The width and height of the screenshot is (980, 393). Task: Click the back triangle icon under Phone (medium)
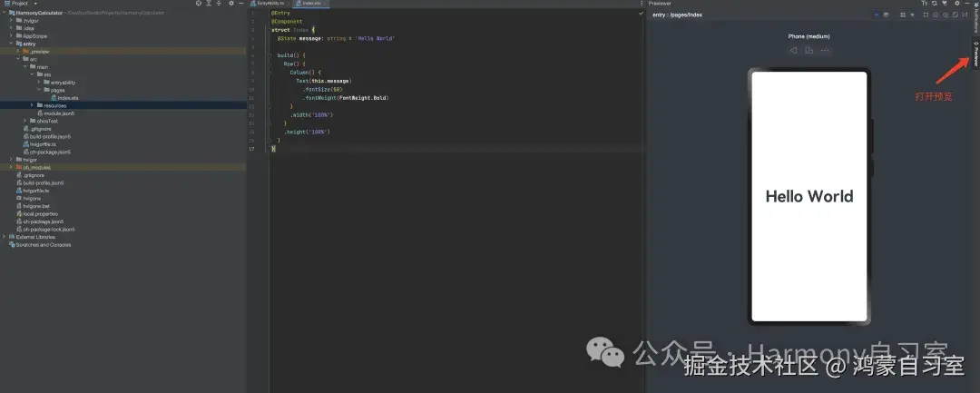(793, 51)
